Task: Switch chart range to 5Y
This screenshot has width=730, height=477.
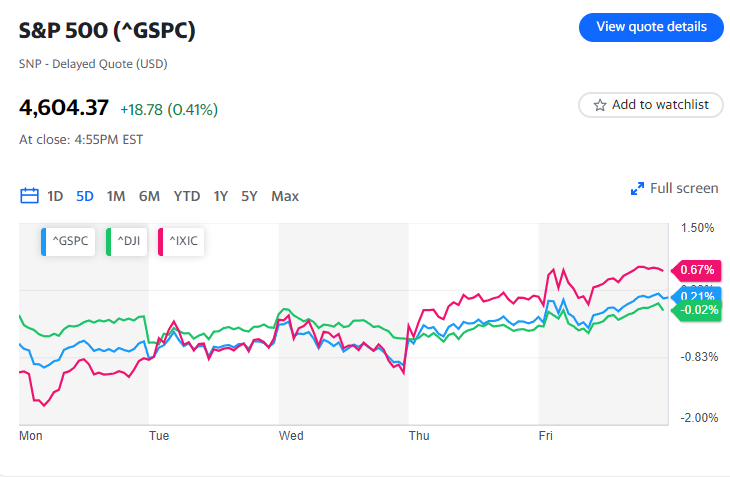Action: [x=249, y=196]
